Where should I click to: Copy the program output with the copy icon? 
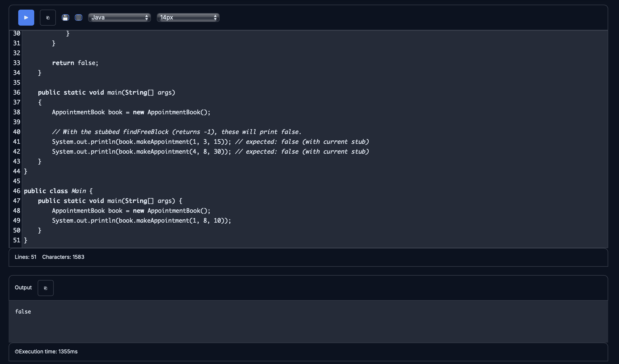(46, 288)
